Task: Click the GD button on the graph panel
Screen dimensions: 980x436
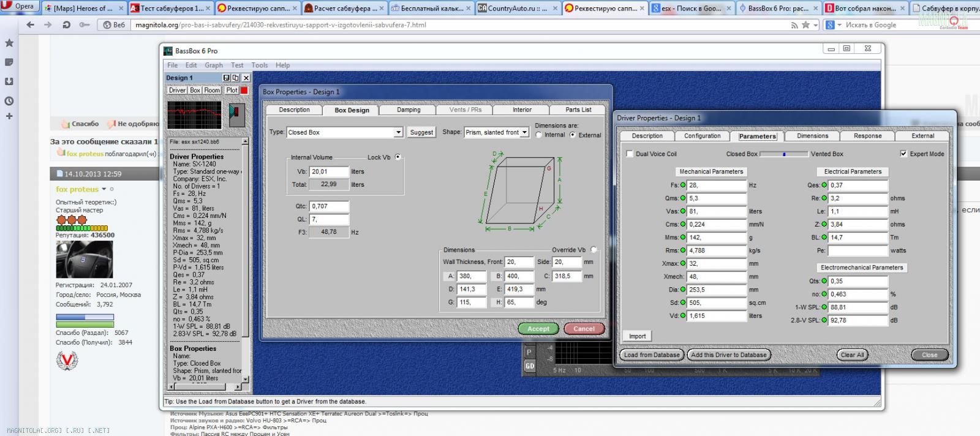Action: pos(529,366)
